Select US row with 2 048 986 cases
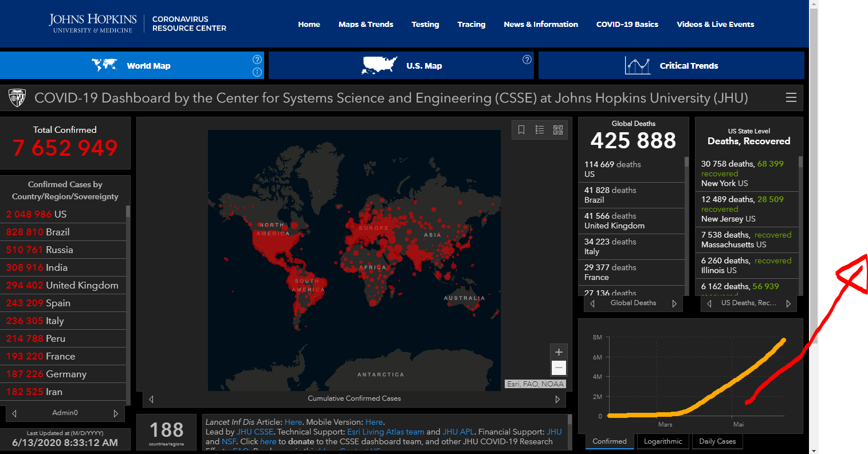This screenshot has width=868, height=454. 63,214
